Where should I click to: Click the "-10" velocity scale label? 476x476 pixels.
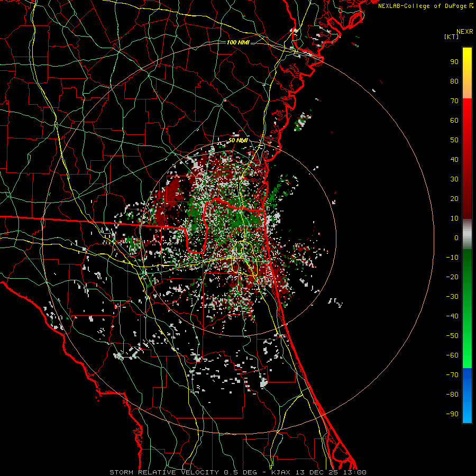pyautogui.click(x=452, y=258)
